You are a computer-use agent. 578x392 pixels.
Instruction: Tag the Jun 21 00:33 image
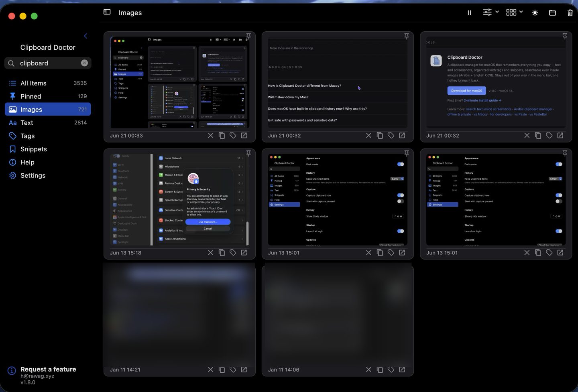click(233, 136)
